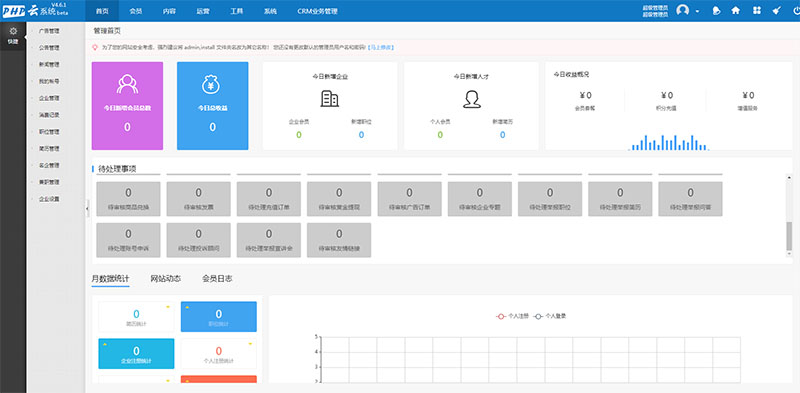
Task: Click the 今日新增会员总数 purple card
Action: point(127,106)
